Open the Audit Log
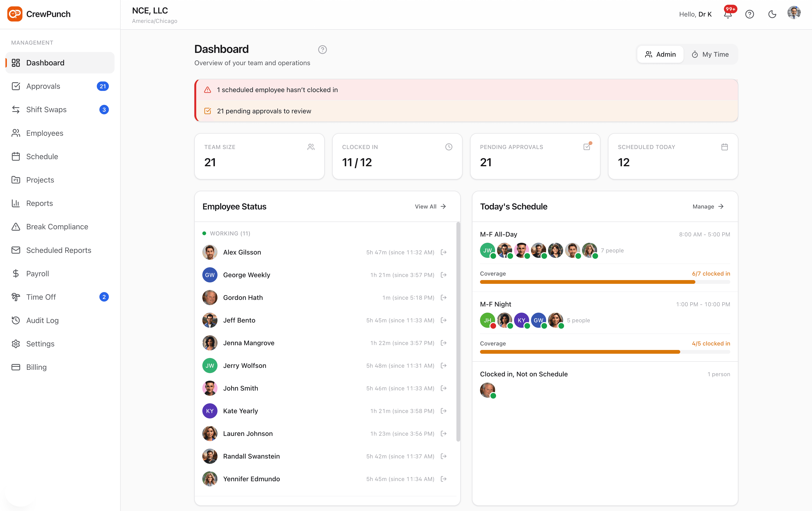812x511 pixels. (x=42, y=320)
